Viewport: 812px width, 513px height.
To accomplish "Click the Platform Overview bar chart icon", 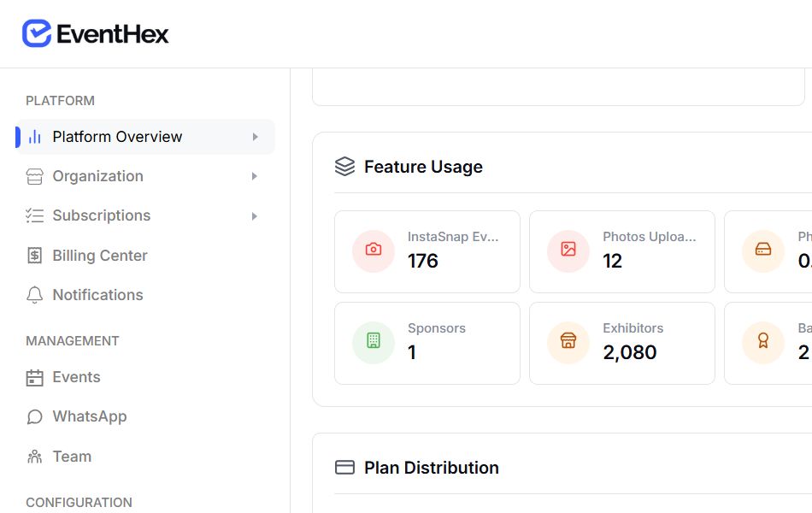I will [x=35, y=137].
